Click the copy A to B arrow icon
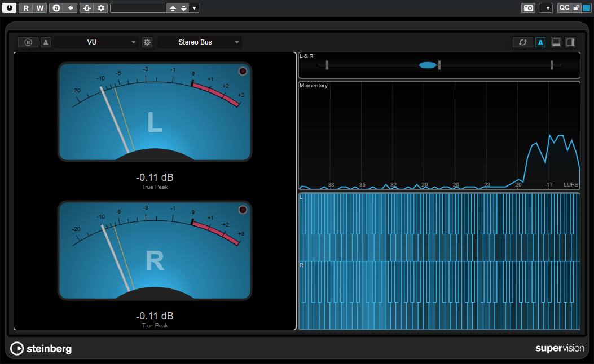594x364 pixels. point(70,8)
